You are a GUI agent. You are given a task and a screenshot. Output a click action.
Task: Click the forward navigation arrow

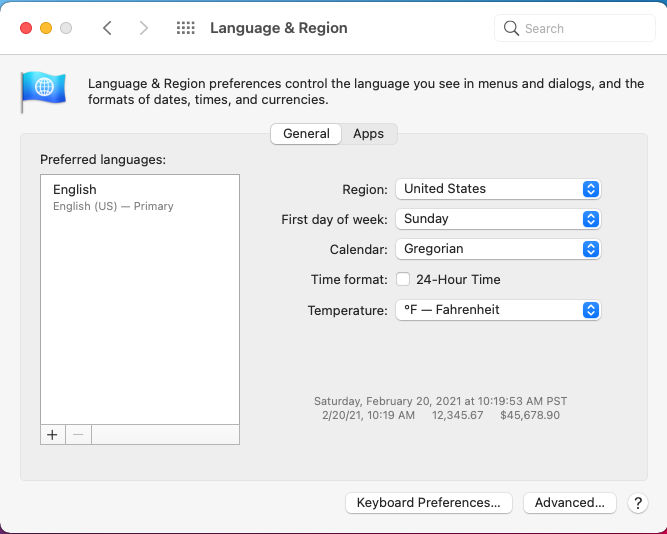click(x=143, y=28)
